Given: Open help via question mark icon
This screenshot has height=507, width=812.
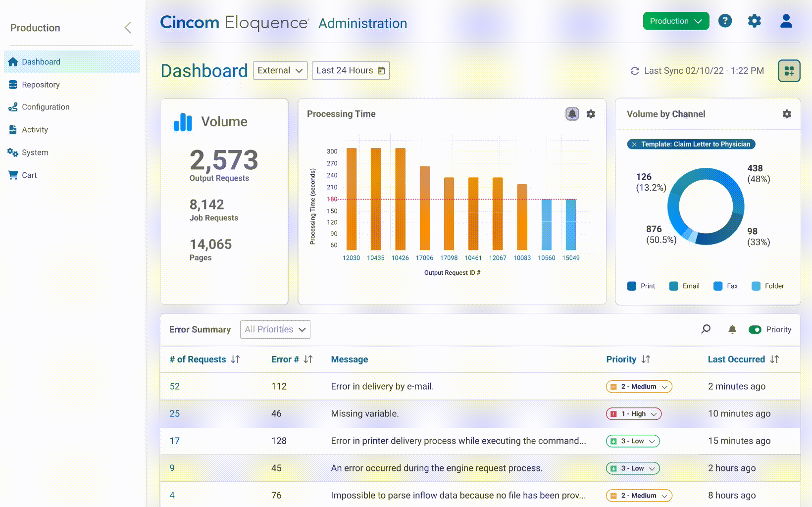Looking at the screenshot, I should (x=725, y=21).
